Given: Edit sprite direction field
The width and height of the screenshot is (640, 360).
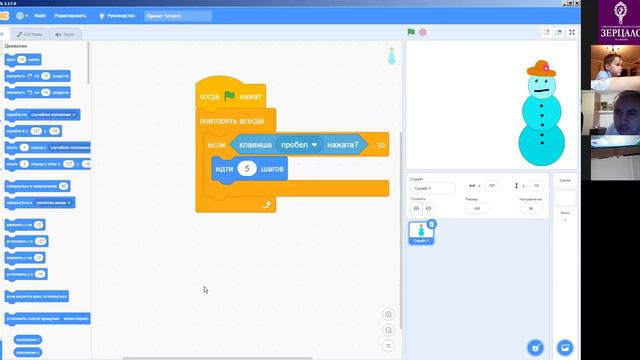Looking at the screenshot, I should coord(531,208).
